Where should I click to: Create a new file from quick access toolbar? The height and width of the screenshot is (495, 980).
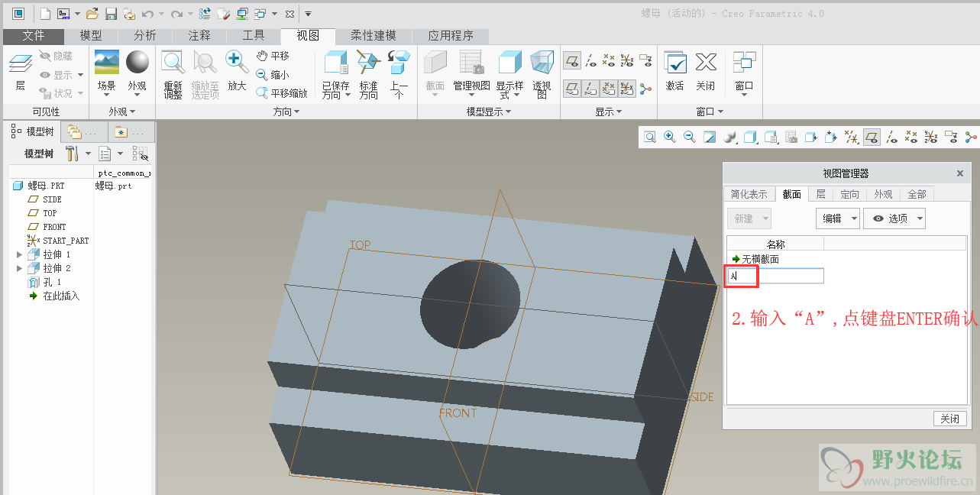[45, 14]
